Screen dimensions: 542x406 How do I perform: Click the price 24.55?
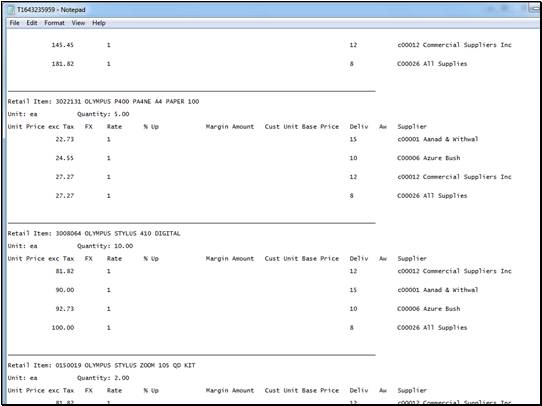point(65,158)
